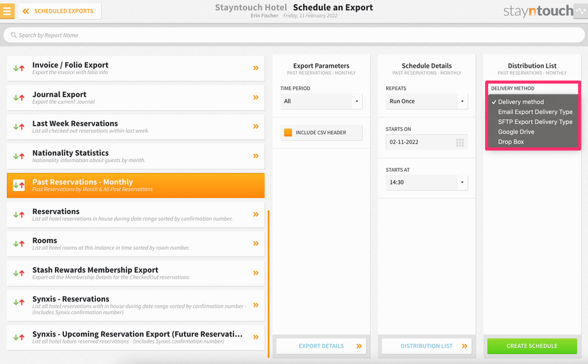Click the Journal Export up-down arrows icon
The width and height of the screenshot is (588, 364).
pos(19,98)
